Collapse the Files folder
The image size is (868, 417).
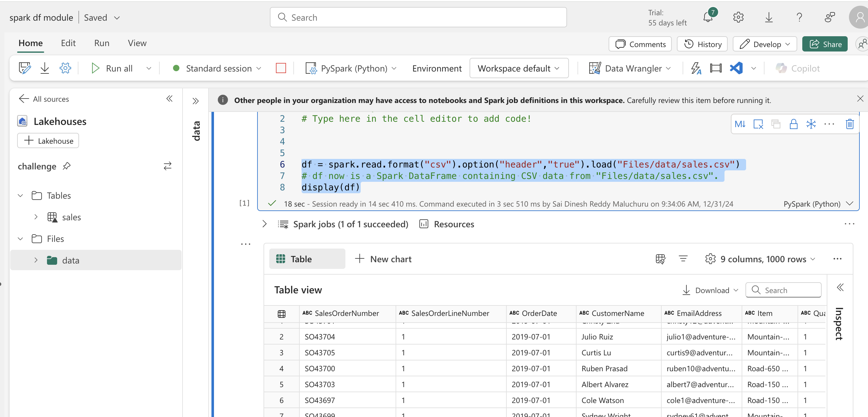(x=21, y=239)
